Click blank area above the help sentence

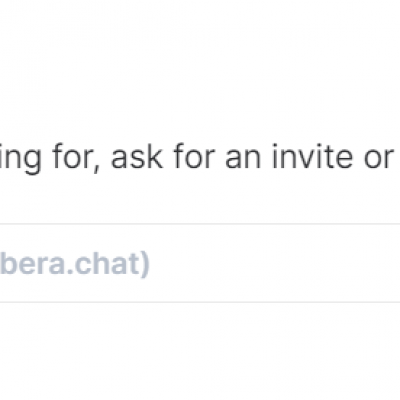click(x=200, y=67)
